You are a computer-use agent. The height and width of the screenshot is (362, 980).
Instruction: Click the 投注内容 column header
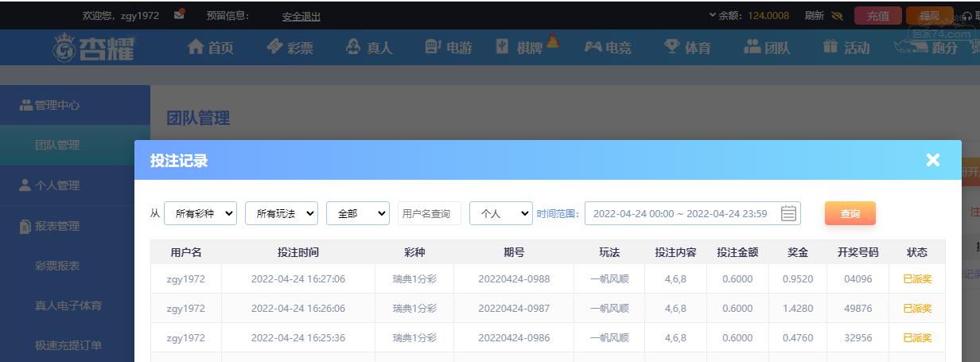click(x=675, y=252)
